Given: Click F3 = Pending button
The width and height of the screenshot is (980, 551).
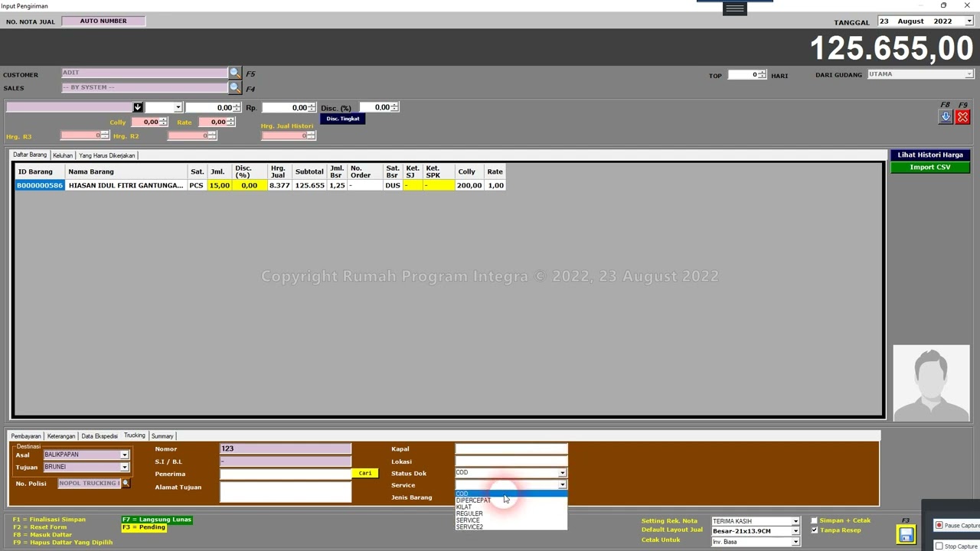Looking at the screenshot, I should pos(144,527).
